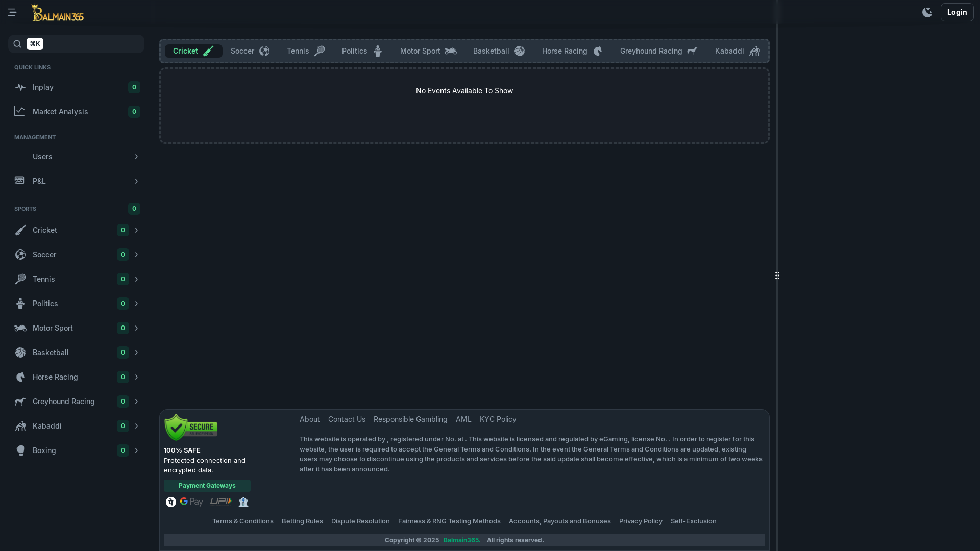Focus the sidebar search field

[x=76, y=44]
